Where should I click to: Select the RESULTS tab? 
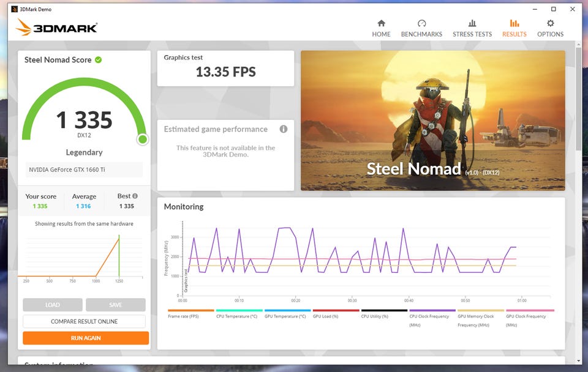(x=514, y=29)
